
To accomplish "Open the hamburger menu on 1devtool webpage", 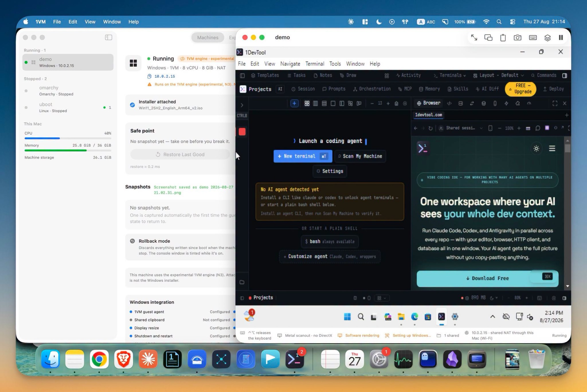I will point(552,149).
